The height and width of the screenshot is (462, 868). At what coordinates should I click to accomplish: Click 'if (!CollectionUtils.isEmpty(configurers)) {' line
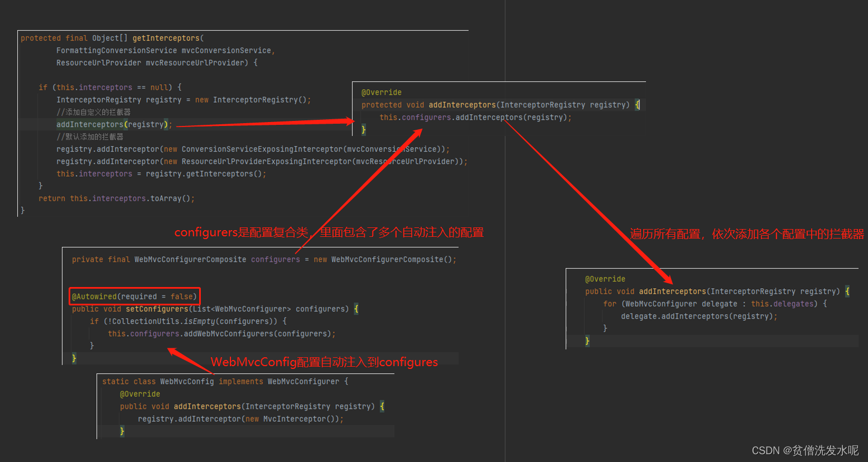(x=188, y=321)
